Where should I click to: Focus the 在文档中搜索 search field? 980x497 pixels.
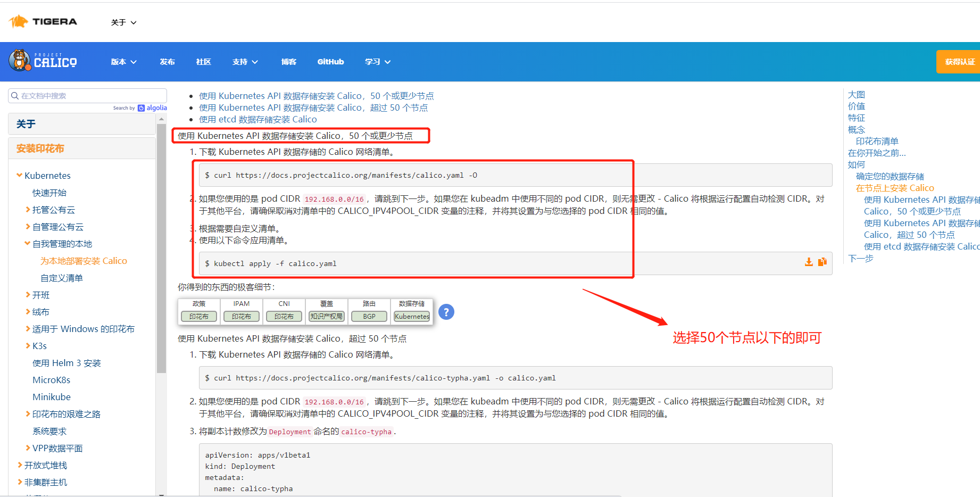(x=88, y=96)
